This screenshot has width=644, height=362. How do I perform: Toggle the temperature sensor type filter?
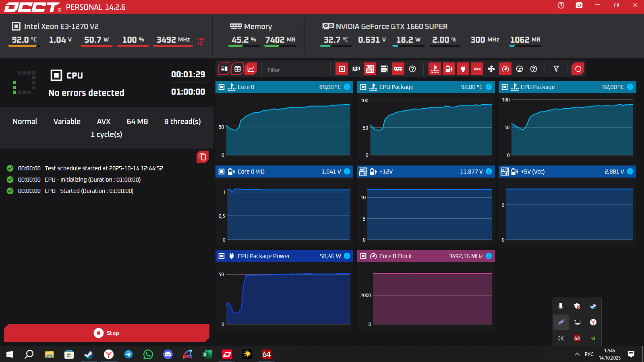pos(435,69)
